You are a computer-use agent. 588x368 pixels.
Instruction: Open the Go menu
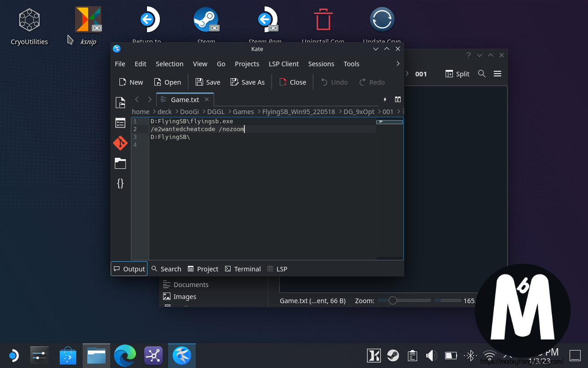tap(221, 63)
